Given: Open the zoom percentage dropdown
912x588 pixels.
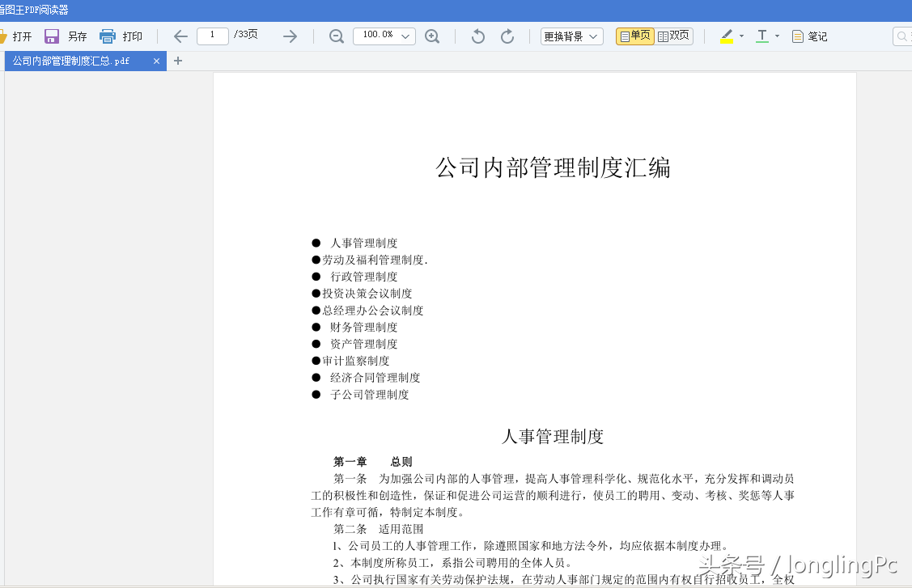Looking at the screenshot, I should tap(405, 36).
